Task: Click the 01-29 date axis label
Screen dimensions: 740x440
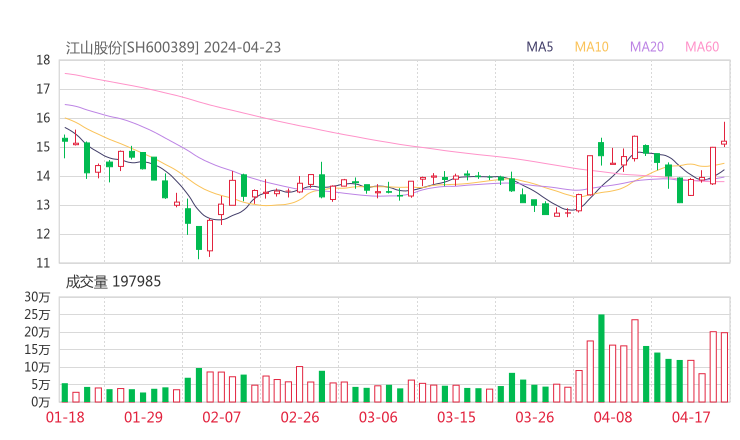Action: (143, 417)
